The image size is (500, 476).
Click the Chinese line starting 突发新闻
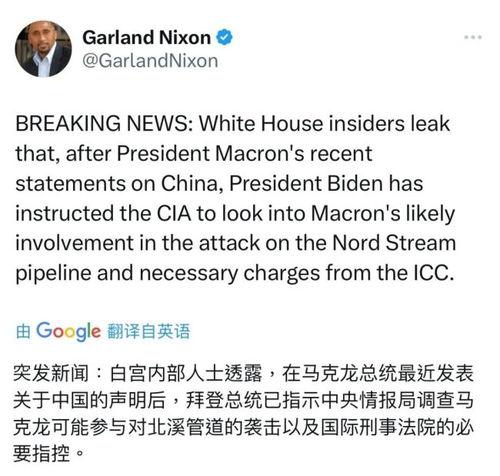point(243,373)
